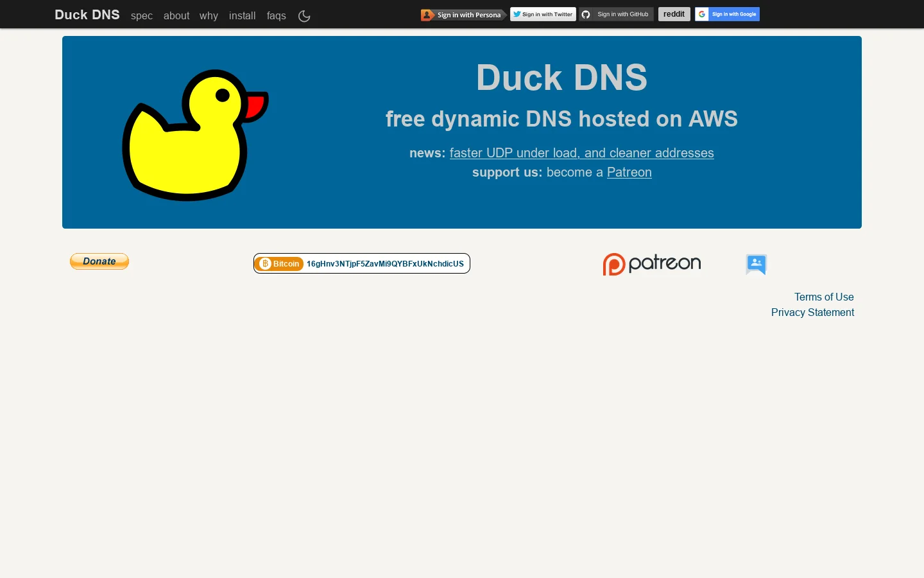Open the install instructions page
This screenshot has height=578, width=924.
click(x=243, y=16)
